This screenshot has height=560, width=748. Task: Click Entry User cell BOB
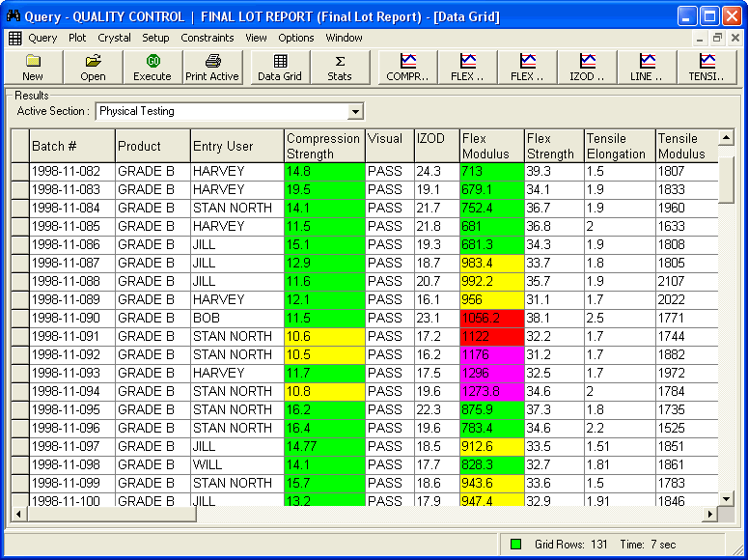[x=237, y=319]
